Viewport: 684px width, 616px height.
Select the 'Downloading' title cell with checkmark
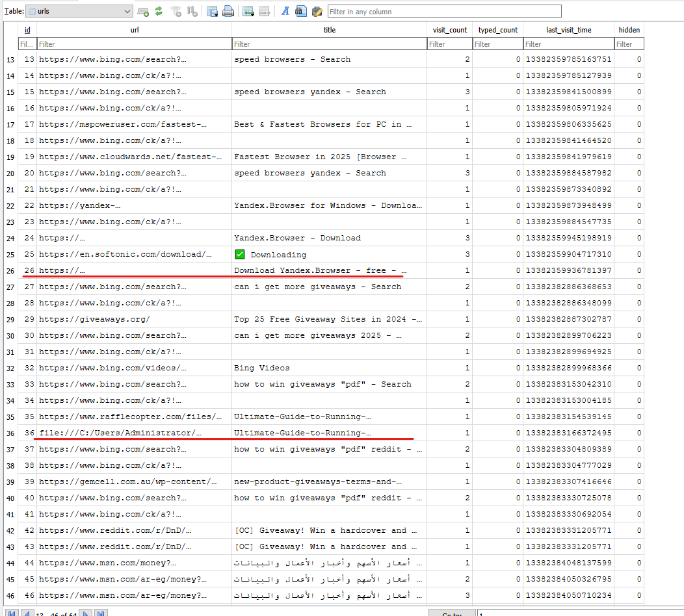click(330, 255)
